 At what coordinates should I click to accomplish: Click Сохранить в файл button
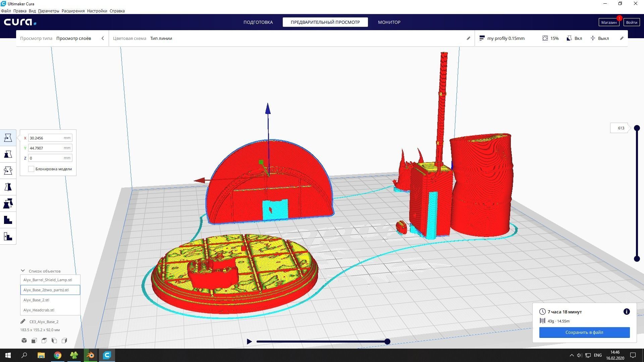pos(584,332)
